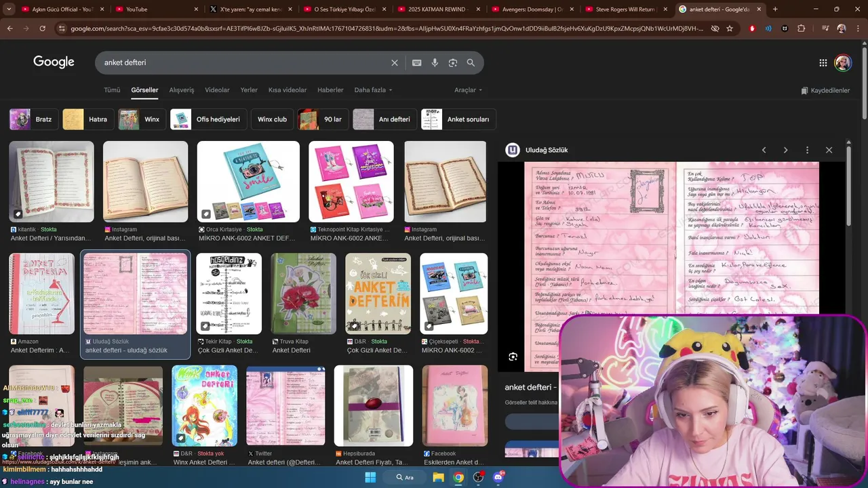Image resolution: width=868 pixels, height=488 pixels.
Task: Expand the Araçlar tools dropdown
Action: point(469,90)
